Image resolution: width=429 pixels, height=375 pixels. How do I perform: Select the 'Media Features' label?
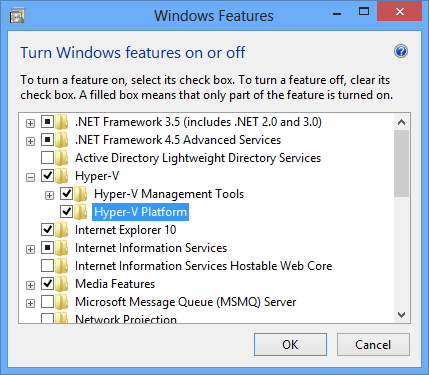tap(115, 284)
